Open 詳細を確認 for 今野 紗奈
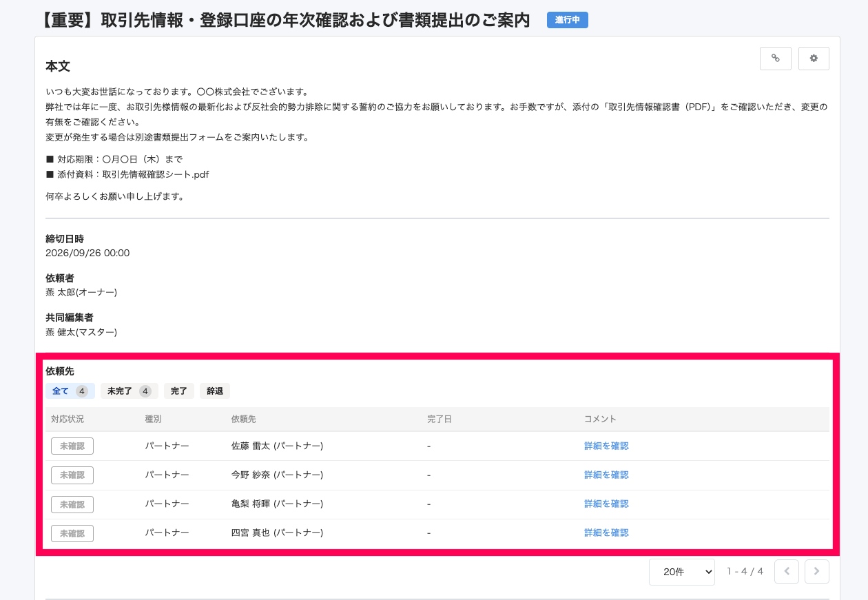This screenshot has width=868, height=600. click(606, 475)
